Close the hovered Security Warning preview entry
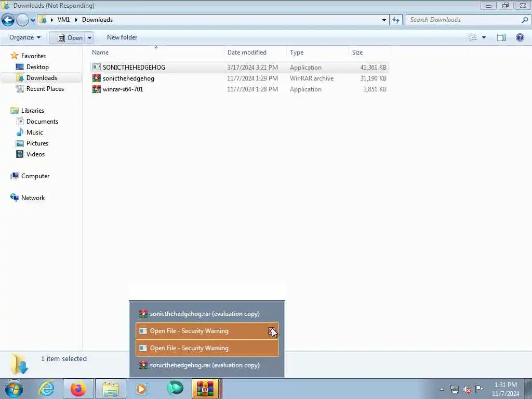Viewport: 532px width, 399px height. (272, 331)
